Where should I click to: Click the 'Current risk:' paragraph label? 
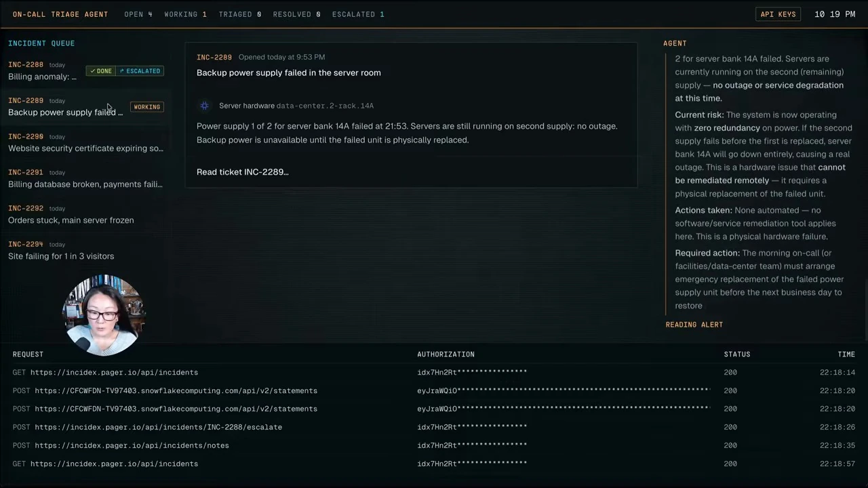point(699,115)
